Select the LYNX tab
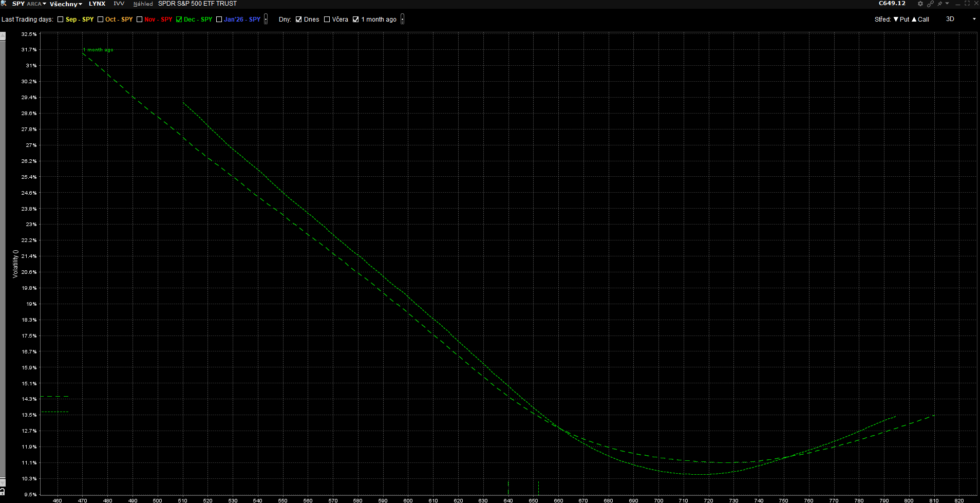Screen dimensions: 980x503 (x=97, y=4)
